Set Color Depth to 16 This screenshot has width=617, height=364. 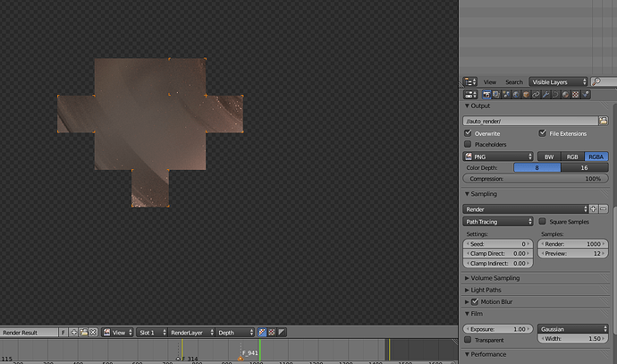tap(584, 167)
